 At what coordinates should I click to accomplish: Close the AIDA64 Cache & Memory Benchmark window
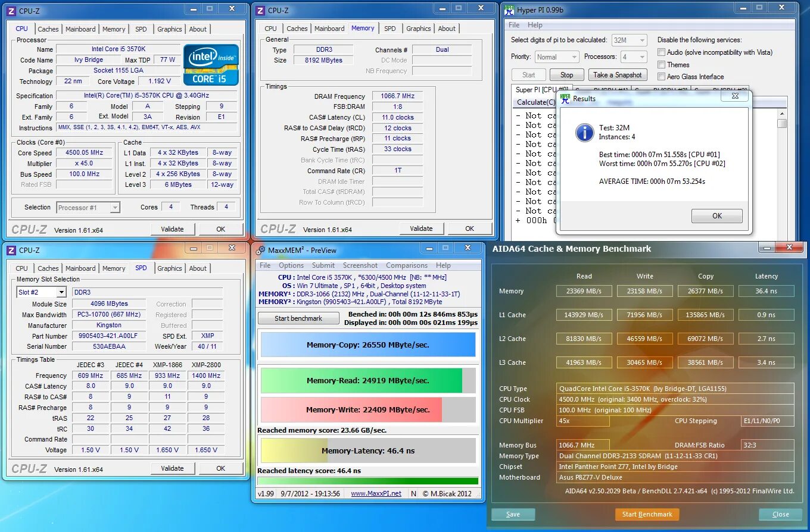(790, 247)
